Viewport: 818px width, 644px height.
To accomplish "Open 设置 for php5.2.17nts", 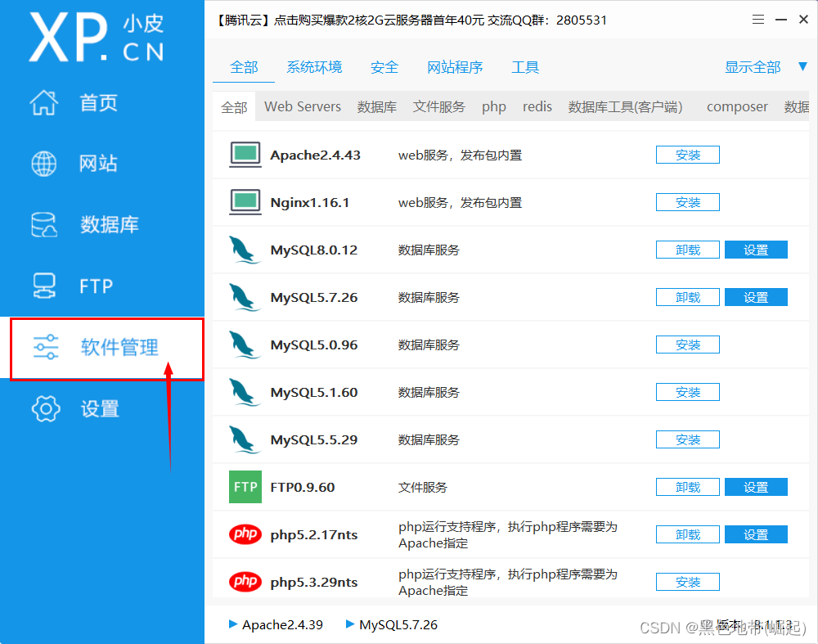I will (x=756, y=535).
